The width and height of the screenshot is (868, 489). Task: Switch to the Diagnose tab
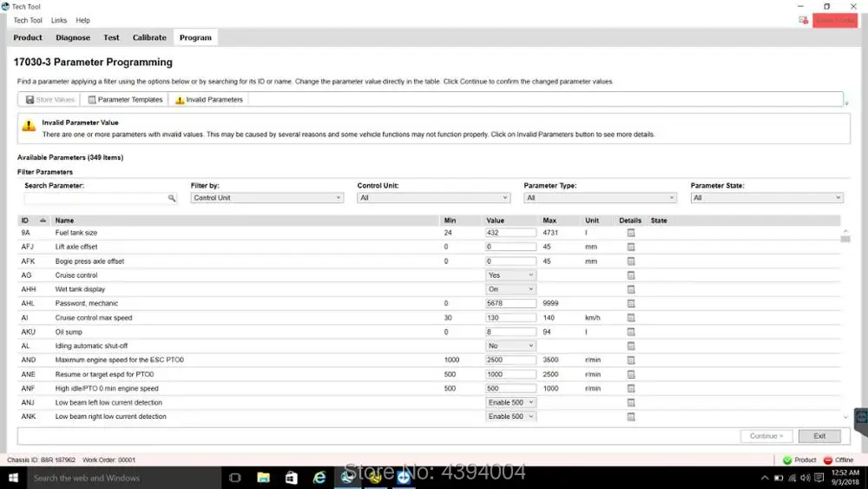(73, 37)
